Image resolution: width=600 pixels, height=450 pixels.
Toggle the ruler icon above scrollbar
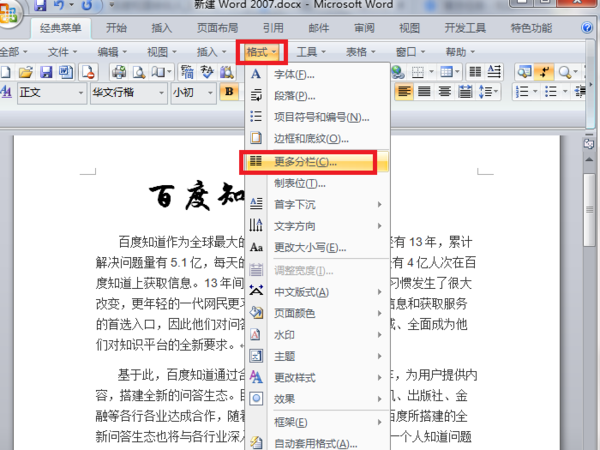tap(589, 143)
